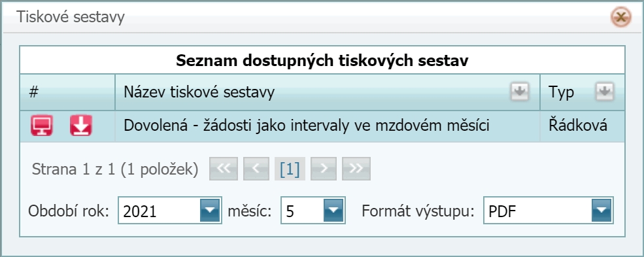Click the year field showing 2021

coord(169,211)
